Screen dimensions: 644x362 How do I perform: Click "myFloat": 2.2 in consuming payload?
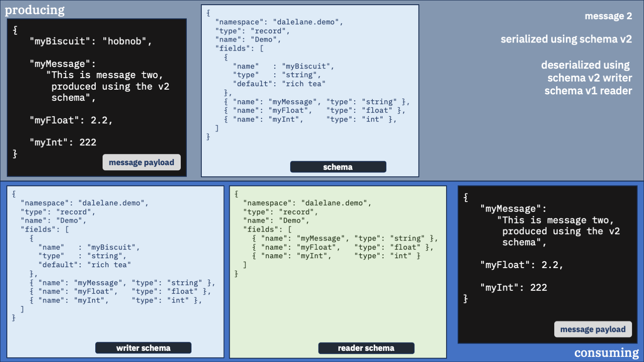(521, 265)
